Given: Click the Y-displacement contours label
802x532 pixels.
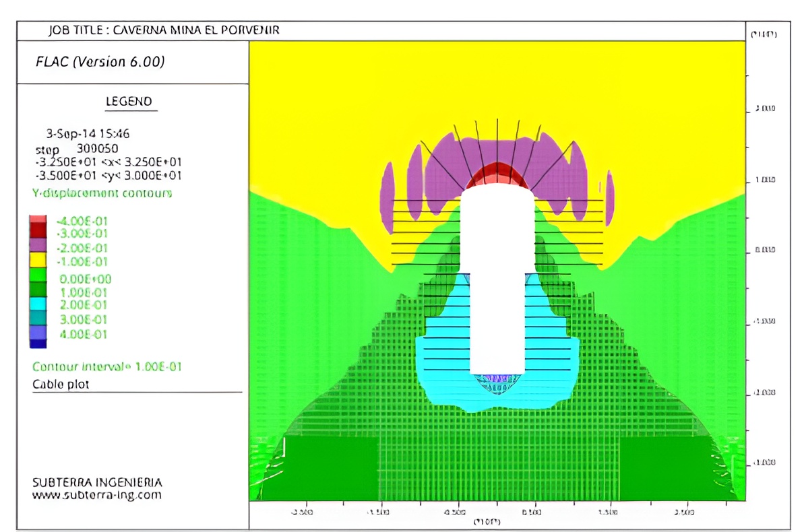Looking at the screenshot, I should (102, 193).
